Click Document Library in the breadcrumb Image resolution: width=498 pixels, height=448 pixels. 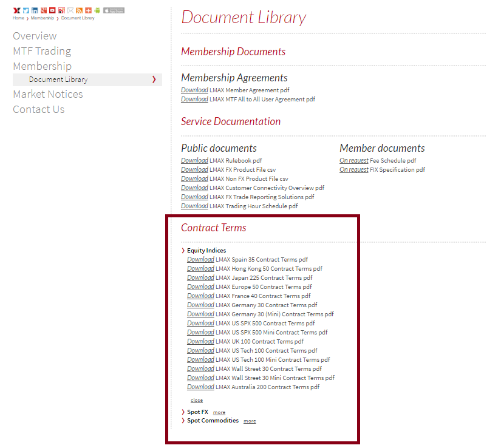pos(78,18)
